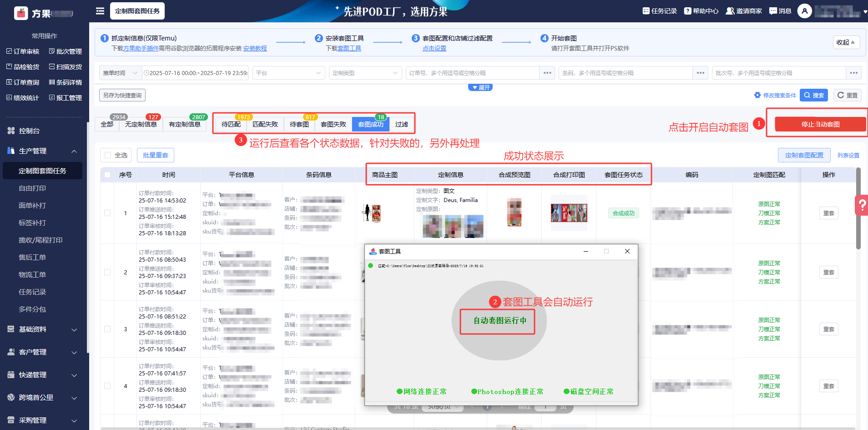Click 重套 for row 1
This screenshot has height=430, width=868.
[x=829, y=213]
